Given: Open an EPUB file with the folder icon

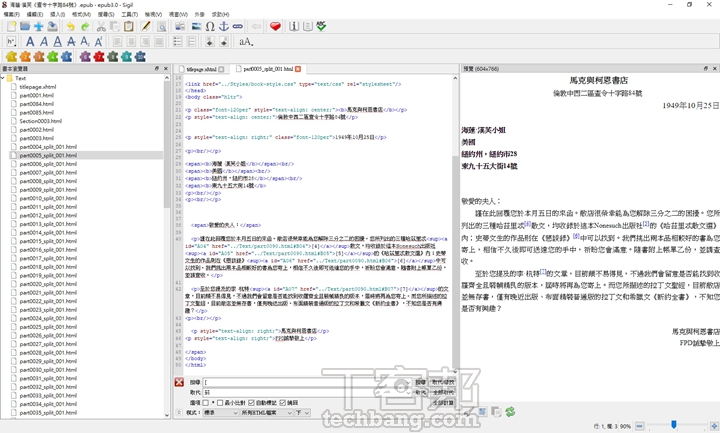Looking at the screenshot, I should coord(25,27).
